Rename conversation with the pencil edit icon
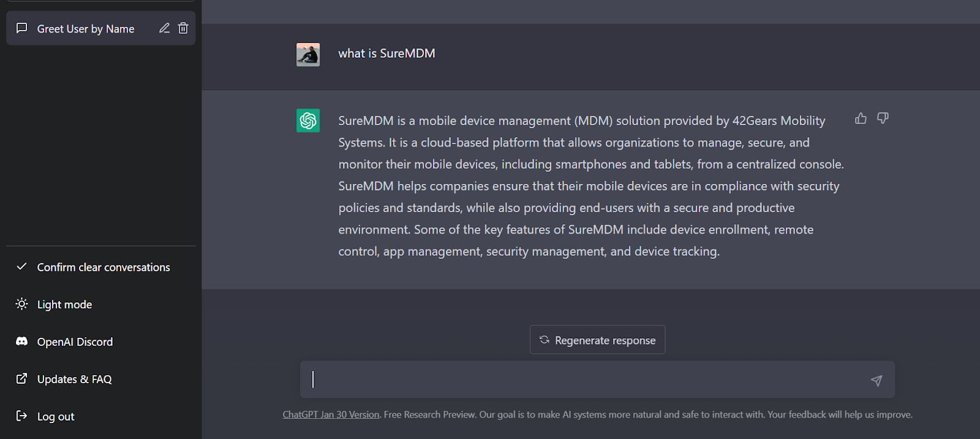 point(164,28)
